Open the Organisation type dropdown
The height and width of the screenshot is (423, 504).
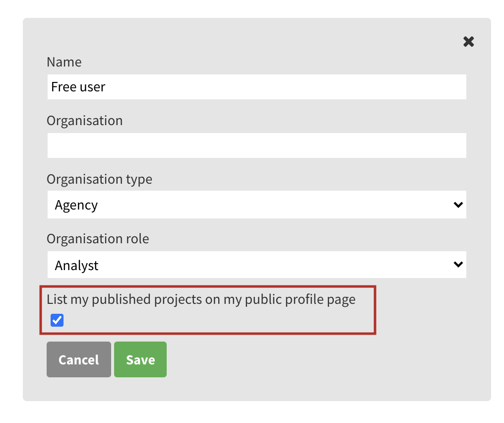256,205
